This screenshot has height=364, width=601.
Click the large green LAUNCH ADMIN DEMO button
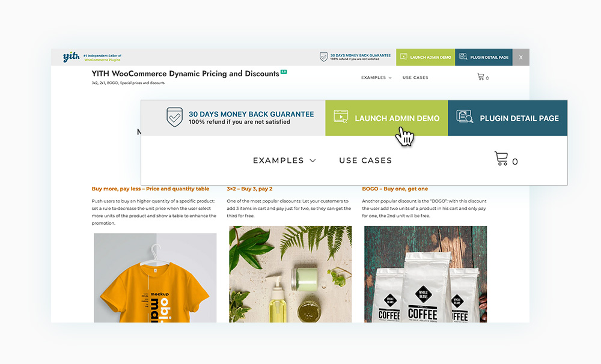[386, 118]
